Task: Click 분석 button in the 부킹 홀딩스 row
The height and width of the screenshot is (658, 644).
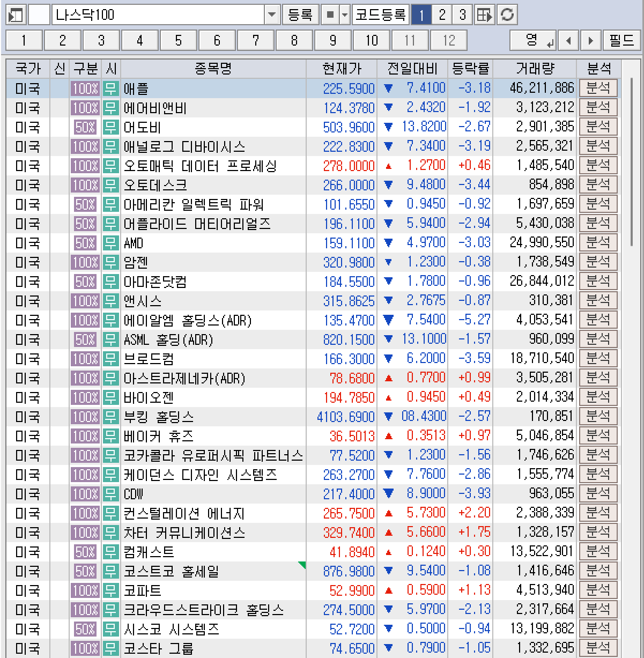Action: [598, 417]
